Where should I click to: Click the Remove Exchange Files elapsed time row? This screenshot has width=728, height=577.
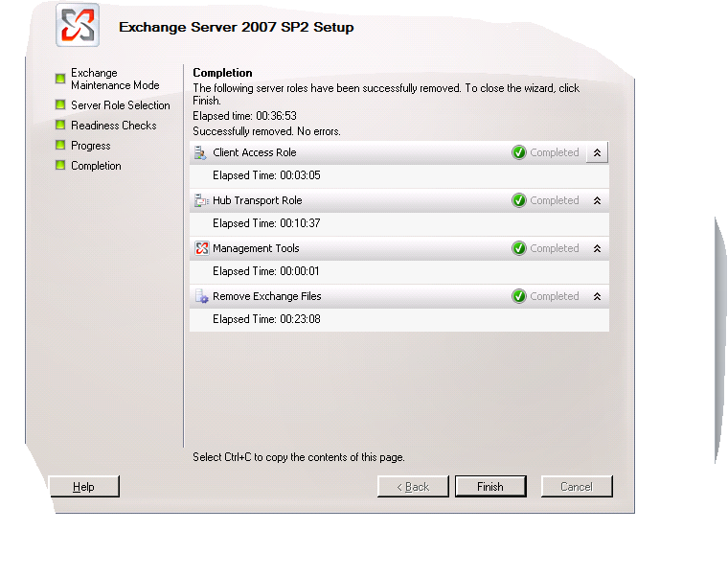[266, 319]
